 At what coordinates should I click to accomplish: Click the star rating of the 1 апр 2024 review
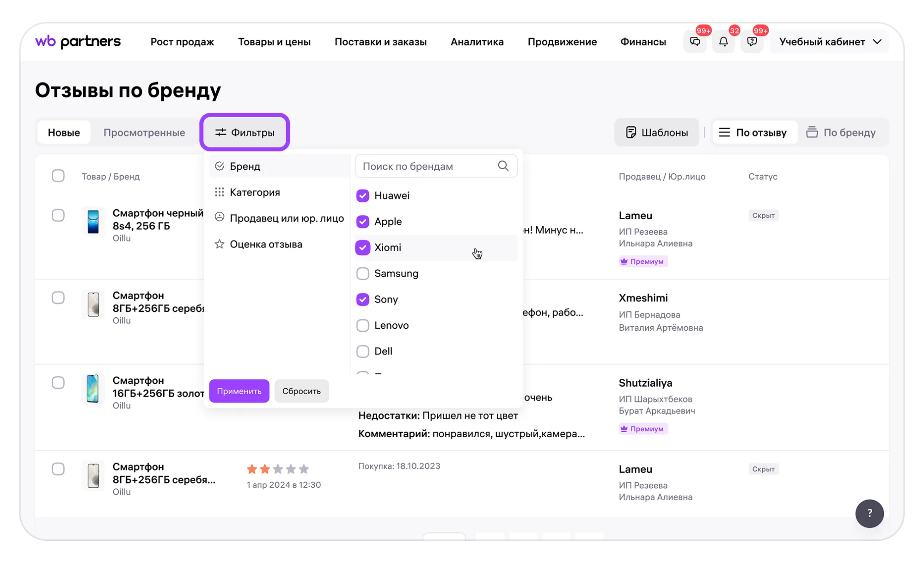click(x=278, y=469)
